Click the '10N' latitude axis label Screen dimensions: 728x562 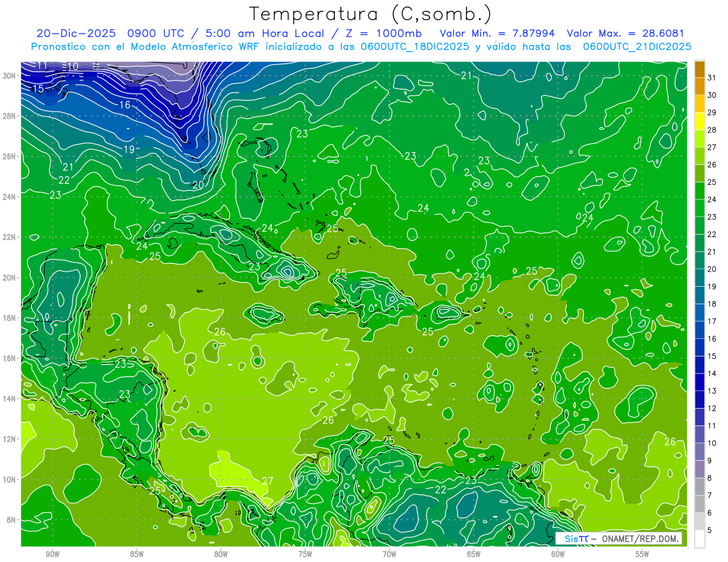click(8, 480)
